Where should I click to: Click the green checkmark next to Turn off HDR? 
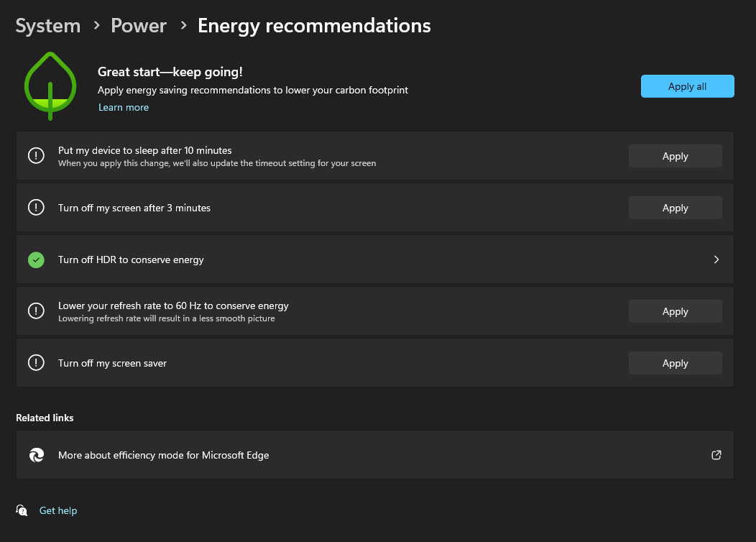click(x=36, y=259)
